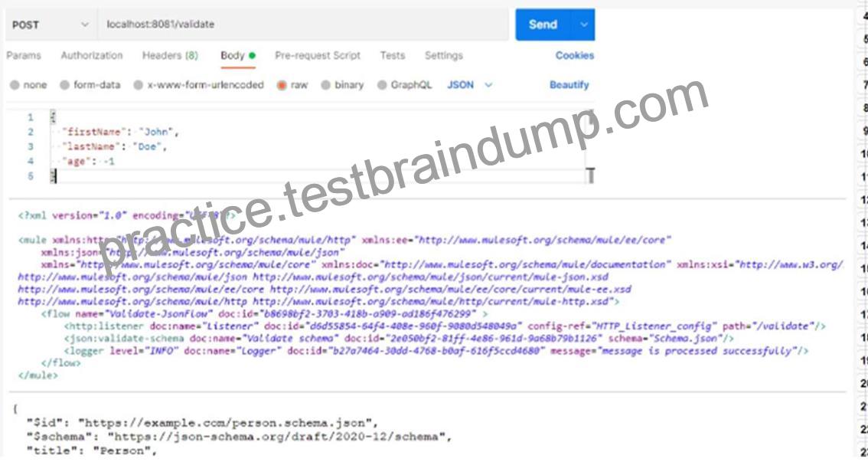Beautify the JSON body
Screen dimensions: 868x462
pyautogui.click(x=569, y=85)
